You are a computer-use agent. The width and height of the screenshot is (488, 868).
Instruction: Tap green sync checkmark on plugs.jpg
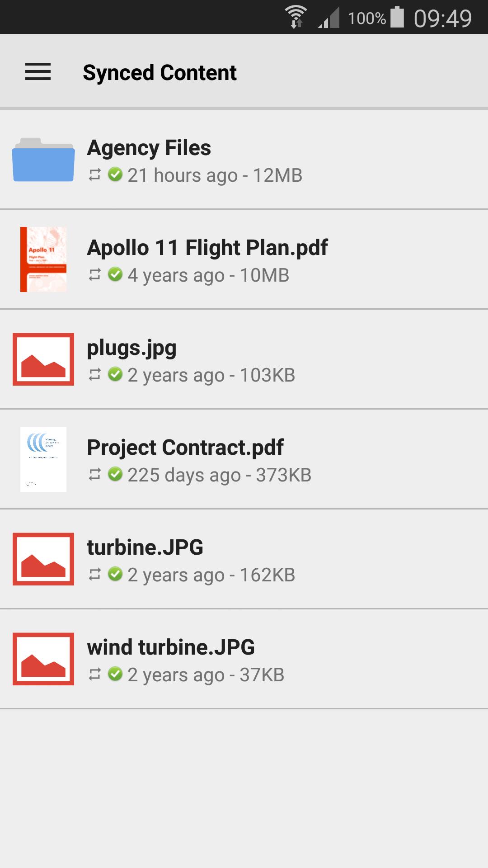(x=115, y=374)
